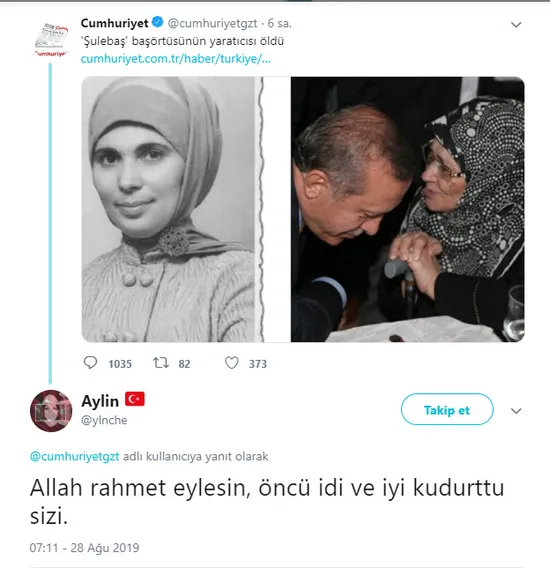Click the @ylnche handle
Image resolution: width=550 pixels, height=568 pixels.
click(x=104, y=420)
